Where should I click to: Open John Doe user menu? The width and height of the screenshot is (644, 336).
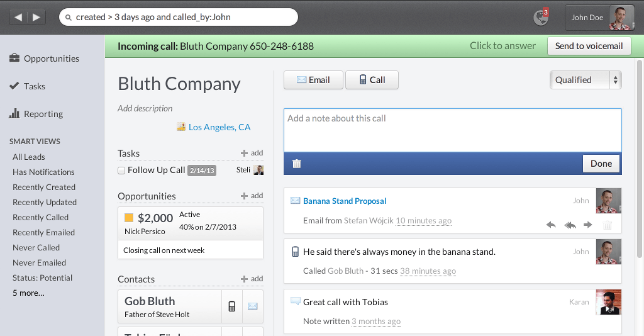599,18
